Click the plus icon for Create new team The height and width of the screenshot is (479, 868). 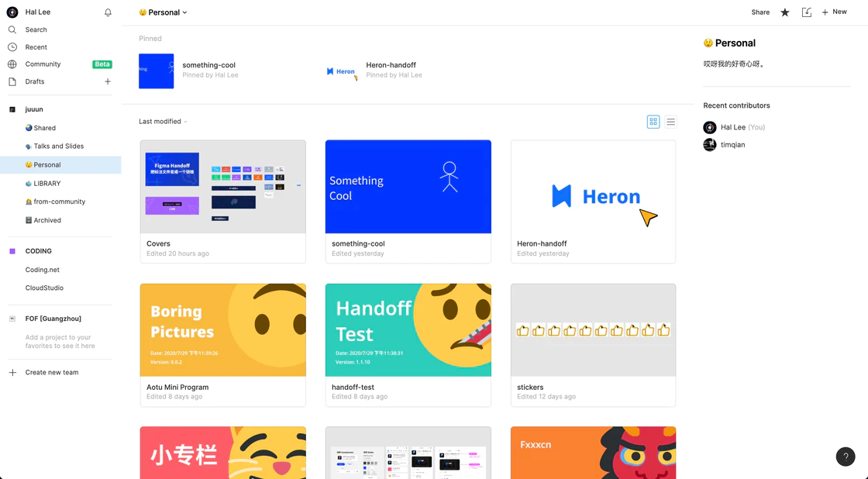tap(12, 373)
